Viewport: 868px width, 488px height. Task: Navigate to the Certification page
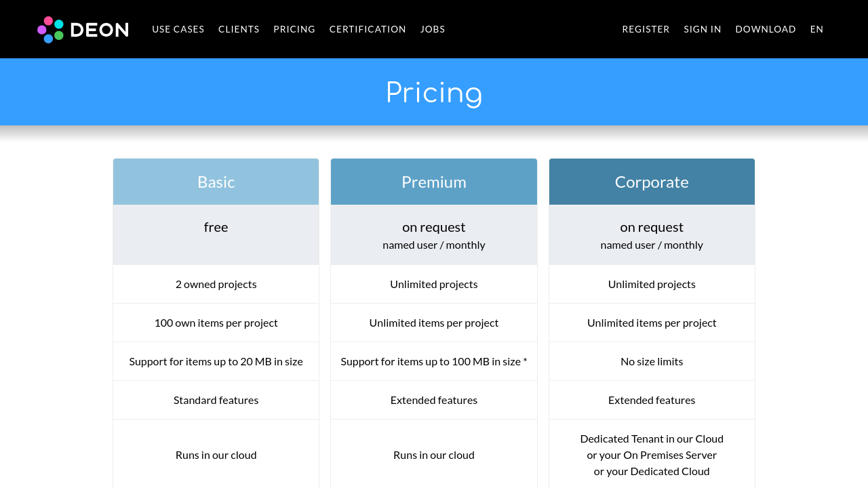click(x=368, y=29)
